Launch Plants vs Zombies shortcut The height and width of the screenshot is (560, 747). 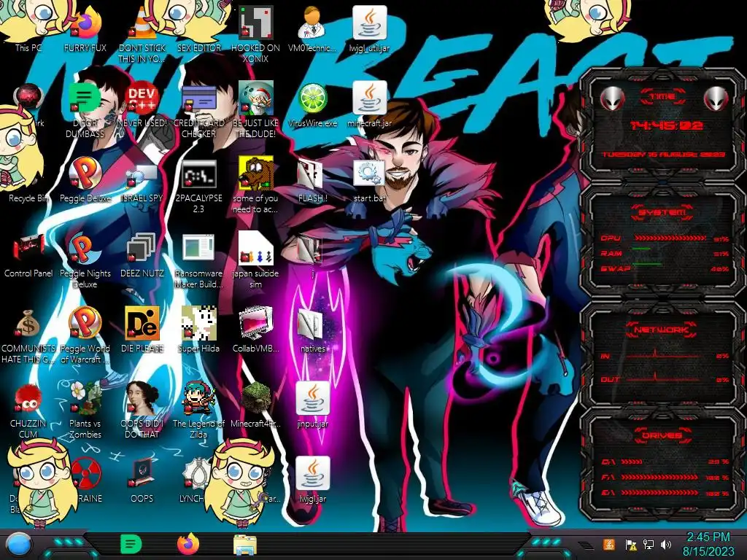click(x=85, y=411)
